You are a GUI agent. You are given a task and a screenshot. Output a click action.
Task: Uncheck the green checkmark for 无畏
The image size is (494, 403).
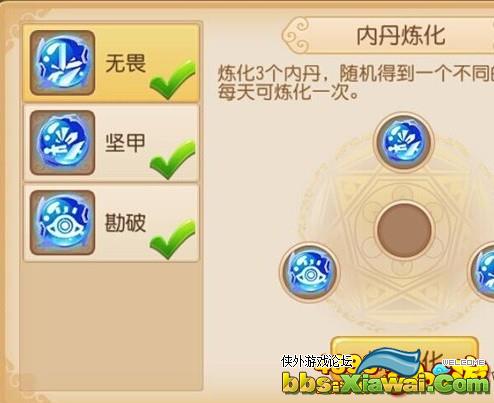point(172,79)
